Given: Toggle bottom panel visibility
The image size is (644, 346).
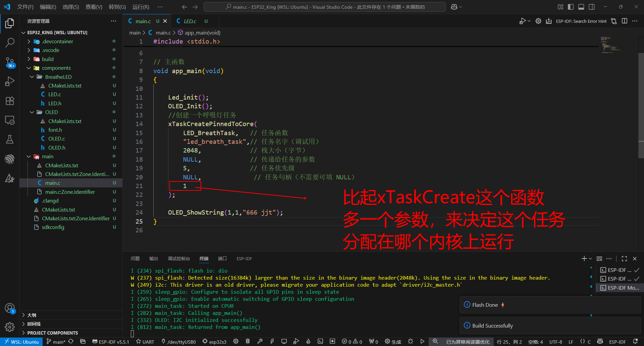Looking at the screenshot, I should point(581,7).
